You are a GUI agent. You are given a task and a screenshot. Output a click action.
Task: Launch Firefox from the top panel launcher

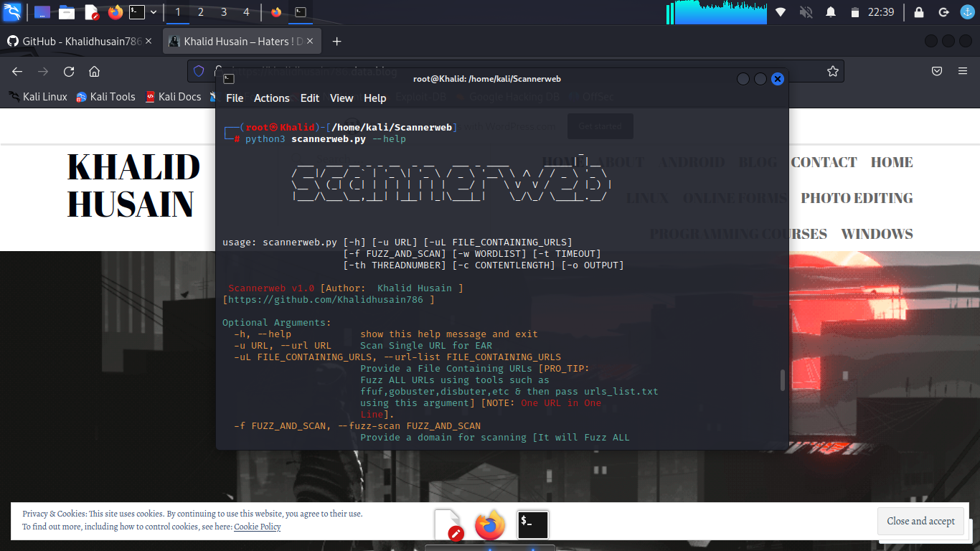(116, 12)
